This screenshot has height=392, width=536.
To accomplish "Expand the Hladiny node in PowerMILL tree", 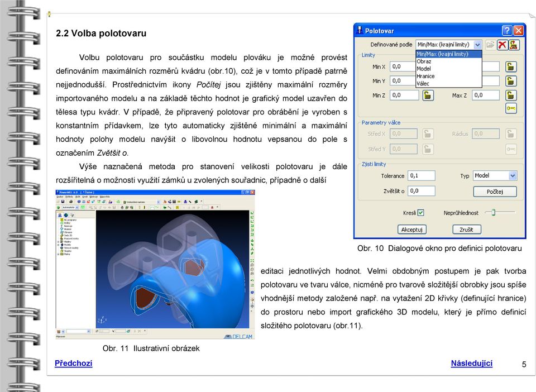I will click(59, 242).
